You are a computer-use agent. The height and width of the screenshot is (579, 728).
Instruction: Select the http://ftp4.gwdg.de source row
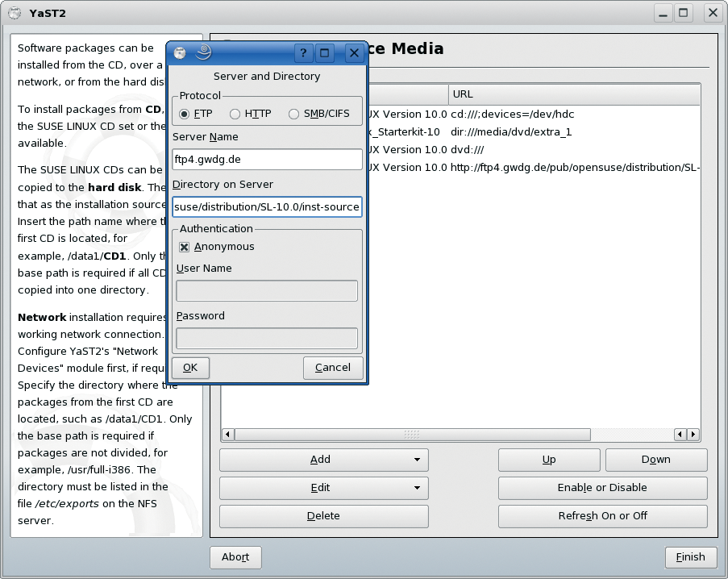click(533, 167)
